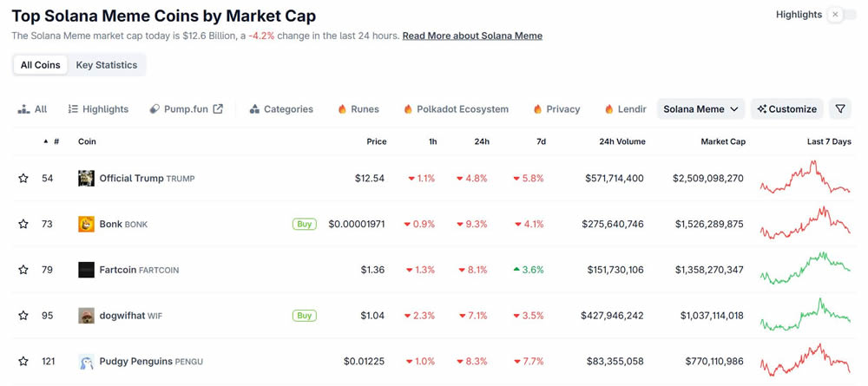This screenshot has width=868, height=386.
Task: Open Pump.fun external link
Action: click(187, 109)
